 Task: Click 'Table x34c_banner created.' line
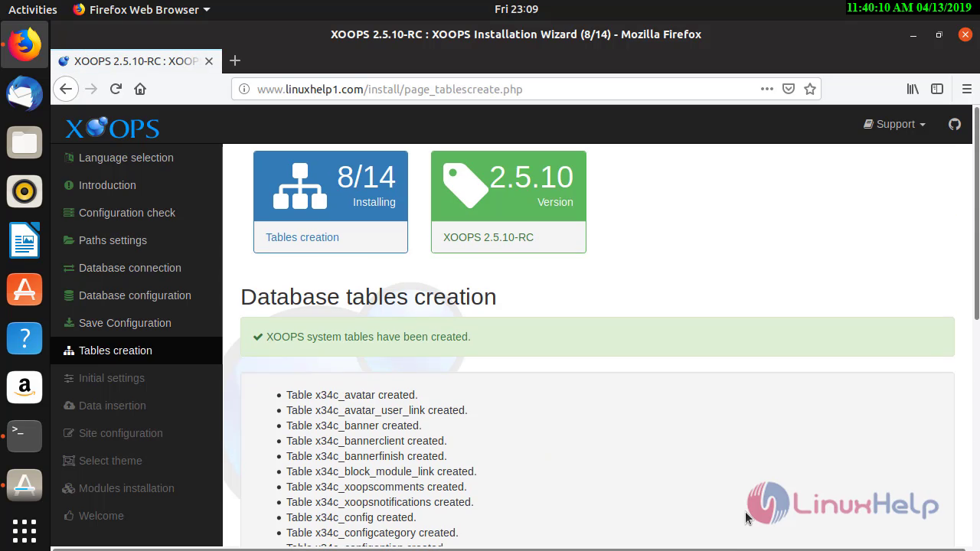[x=354, y=425]
